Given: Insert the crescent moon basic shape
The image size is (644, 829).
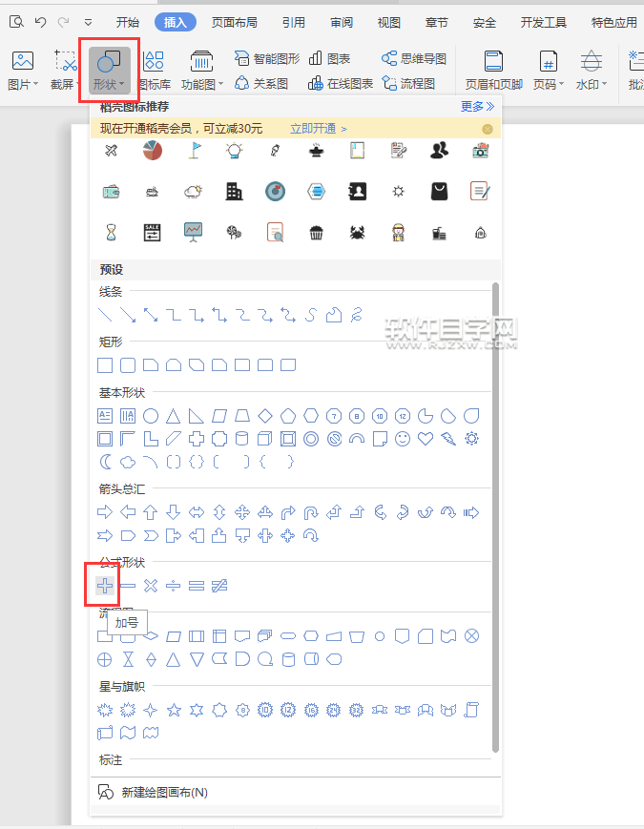Looking at the screenshot, I should coord(105,462).
